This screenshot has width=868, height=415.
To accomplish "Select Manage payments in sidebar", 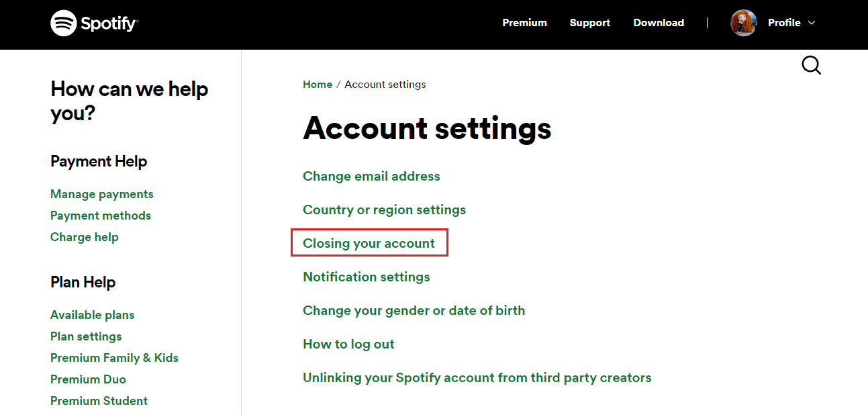I will click(x=101, y=194).
